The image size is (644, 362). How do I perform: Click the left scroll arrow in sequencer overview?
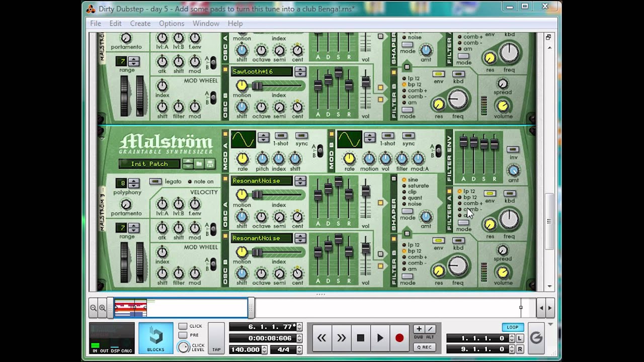pyautogui.click(x=541, y=308)
